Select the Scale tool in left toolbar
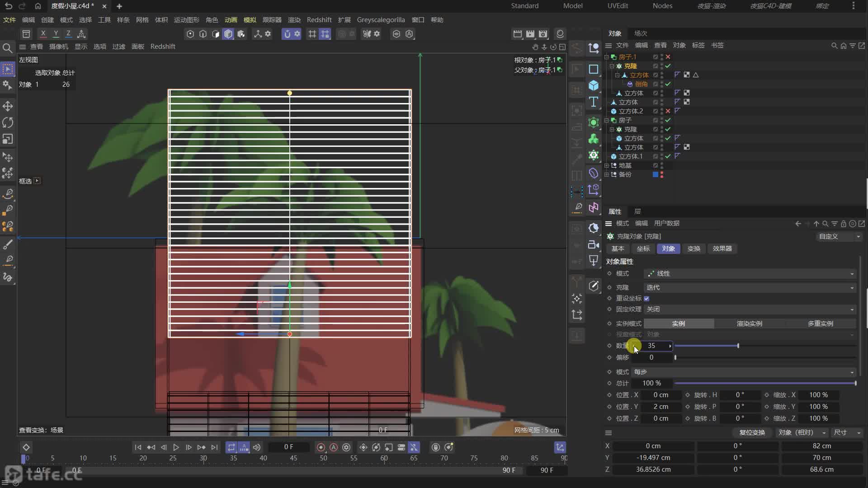Image resolution: width=868 pixels, height=488 pixels. point(8,139)
